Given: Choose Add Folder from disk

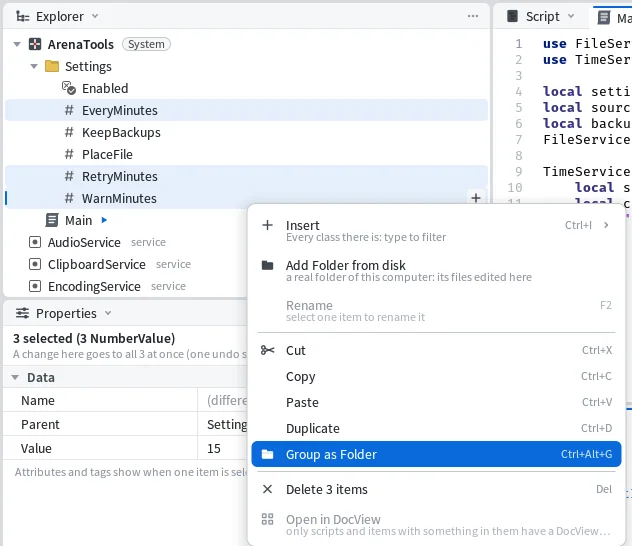Looking at the screenshot, I should [x=436, y=270].
